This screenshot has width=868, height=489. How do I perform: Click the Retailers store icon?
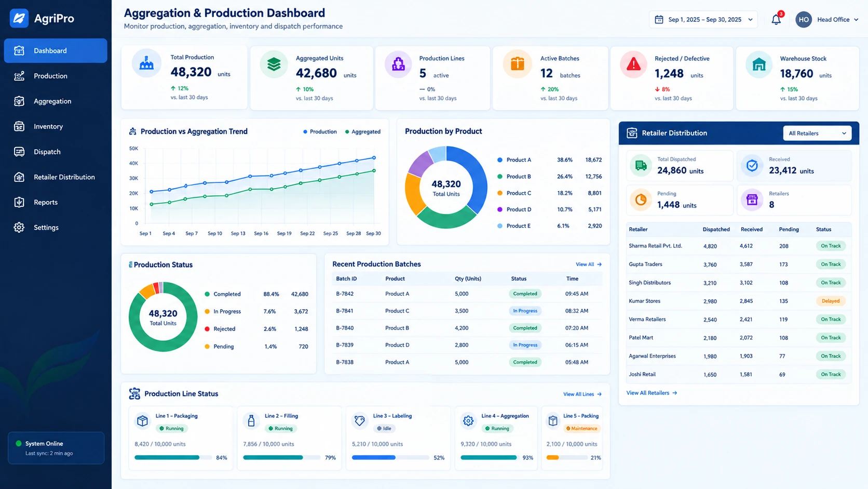(752, 200)
